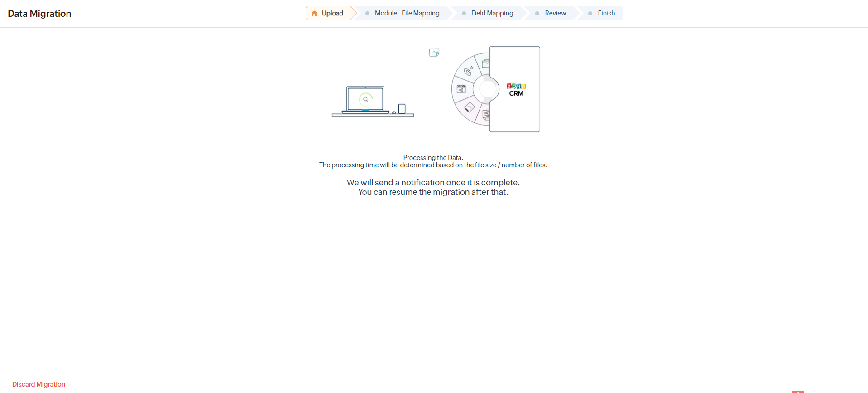Click the phone icon beside the laptop
Screen dimensions: 868x393
coord(402,109)
